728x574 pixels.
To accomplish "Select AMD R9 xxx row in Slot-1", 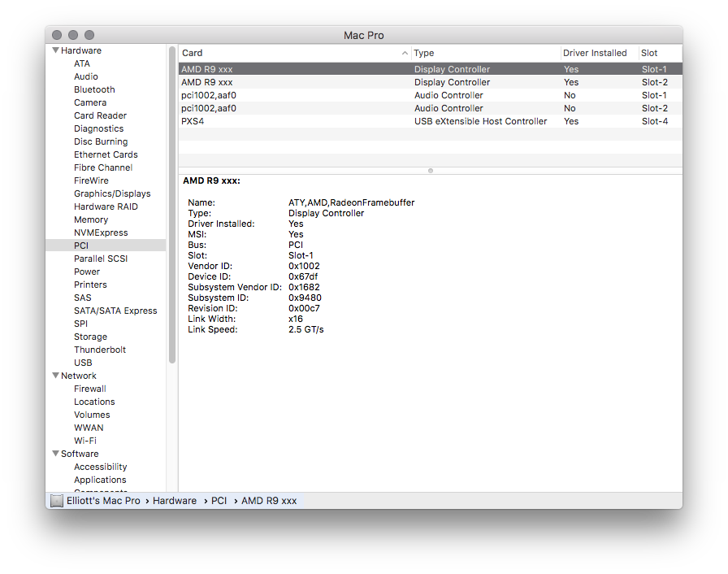I will (x=431, y=69).
